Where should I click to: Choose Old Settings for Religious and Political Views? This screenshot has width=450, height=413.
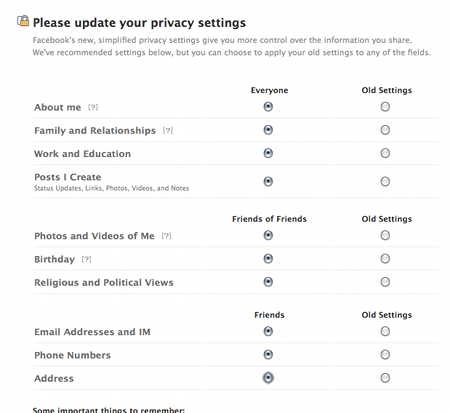point(385,282)
